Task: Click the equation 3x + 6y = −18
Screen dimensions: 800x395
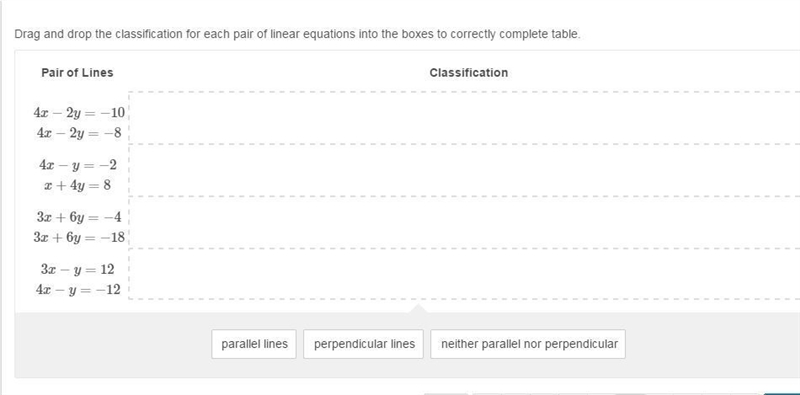Action: pos(79,237)
